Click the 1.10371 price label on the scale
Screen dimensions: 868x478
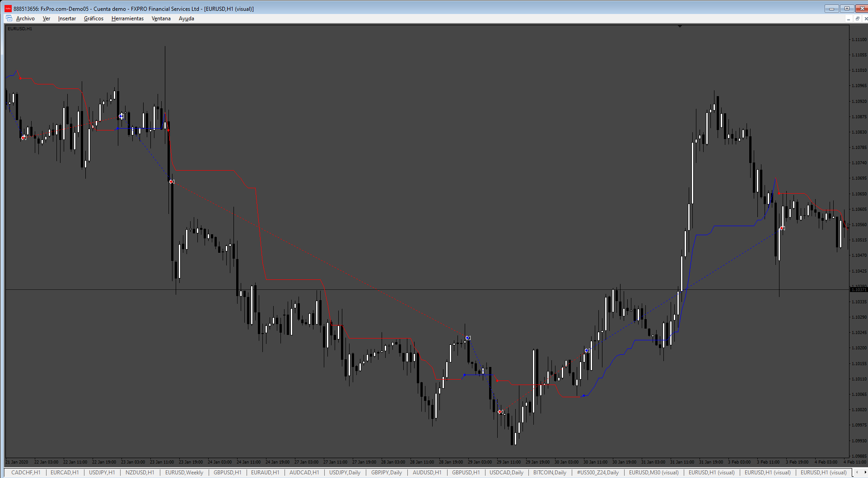(x=858, y=290)
